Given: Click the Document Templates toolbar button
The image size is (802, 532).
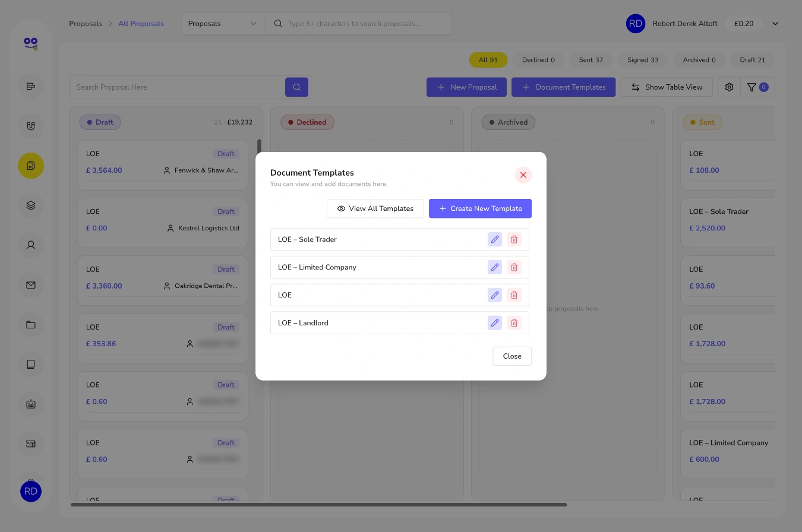Looking at the screenshot, I should coord(563,87).
